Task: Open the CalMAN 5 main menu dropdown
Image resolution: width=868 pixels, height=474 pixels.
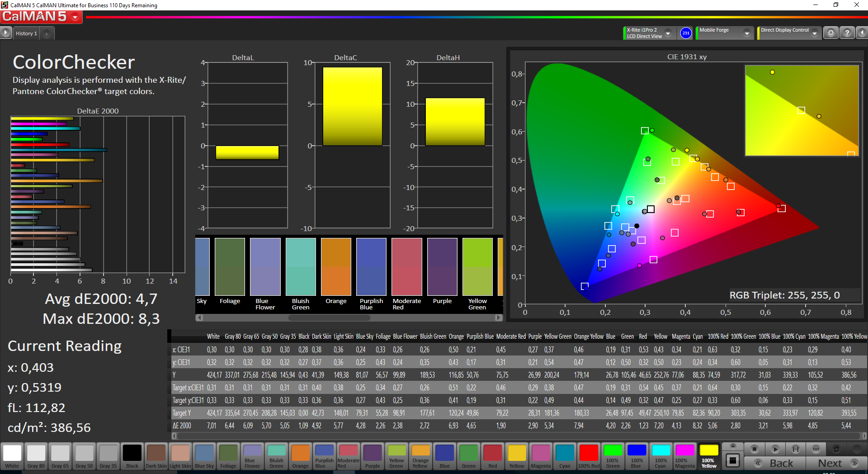Action: click(75, 17)
